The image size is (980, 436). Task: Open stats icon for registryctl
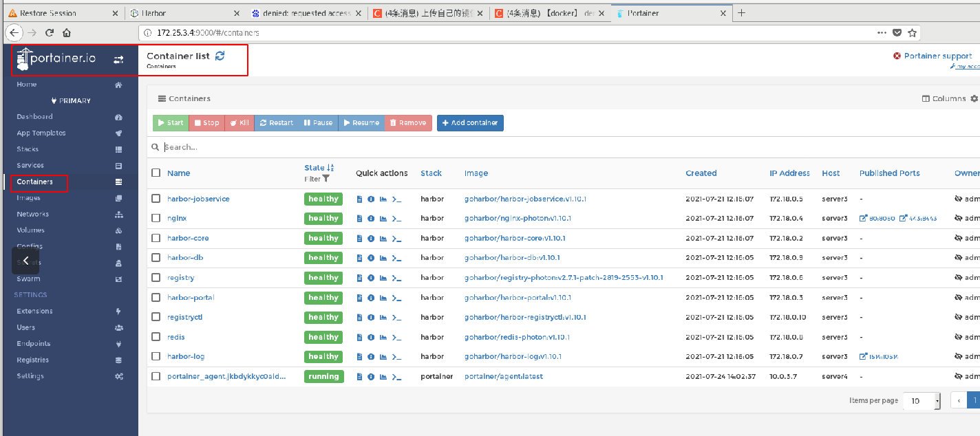(x=383, y=318)
